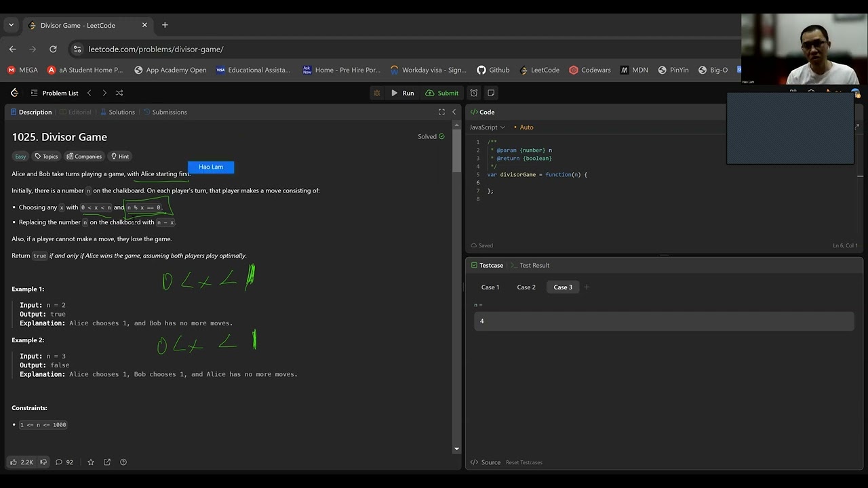Open the JavaScript language dropdown

coord(488,127)
